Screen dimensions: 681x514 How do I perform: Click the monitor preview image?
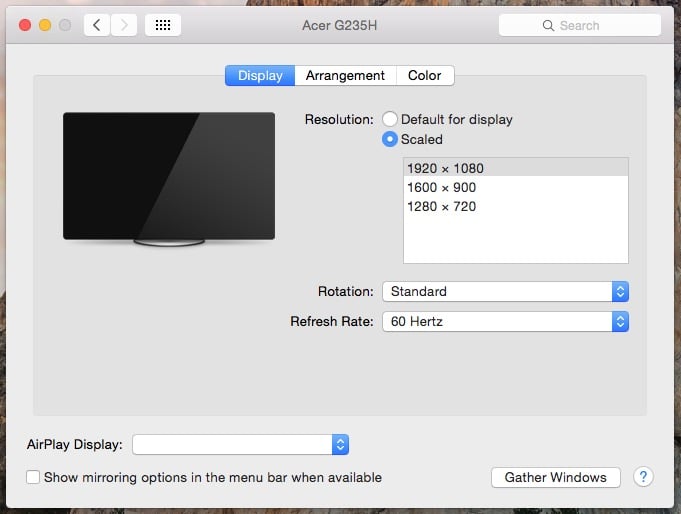(x=169, y=179)
